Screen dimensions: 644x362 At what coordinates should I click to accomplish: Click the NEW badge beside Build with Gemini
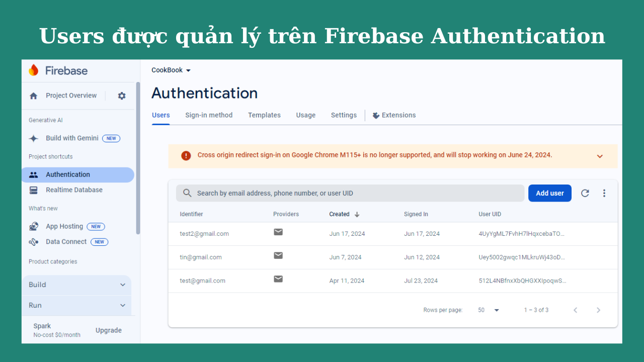coord(111,138)
